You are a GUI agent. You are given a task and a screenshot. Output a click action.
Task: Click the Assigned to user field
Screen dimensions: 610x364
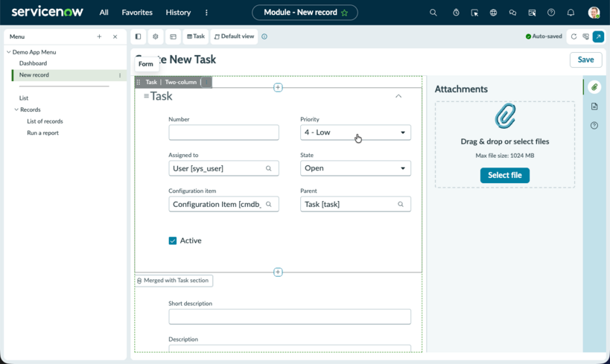[x=223, y=168]
